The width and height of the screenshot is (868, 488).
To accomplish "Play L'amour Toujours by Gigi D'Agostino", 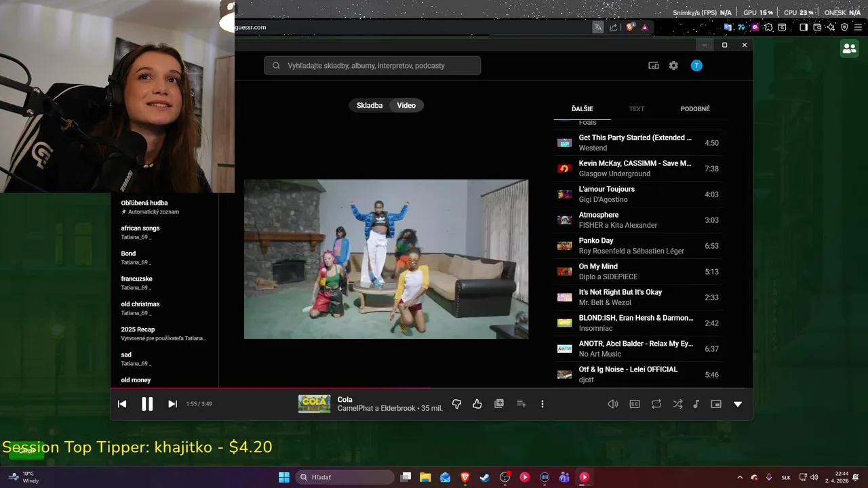I will coord(638,195).
